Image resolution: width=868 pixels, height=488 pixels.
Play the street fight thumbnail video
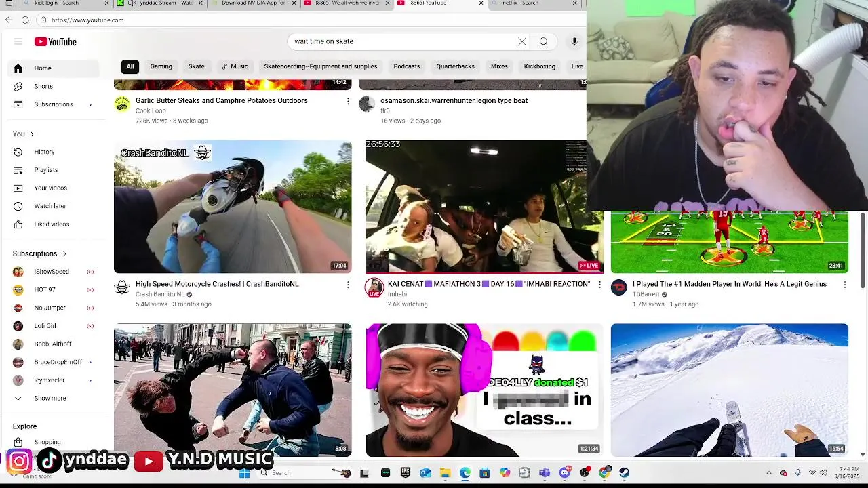coord(233,390)
